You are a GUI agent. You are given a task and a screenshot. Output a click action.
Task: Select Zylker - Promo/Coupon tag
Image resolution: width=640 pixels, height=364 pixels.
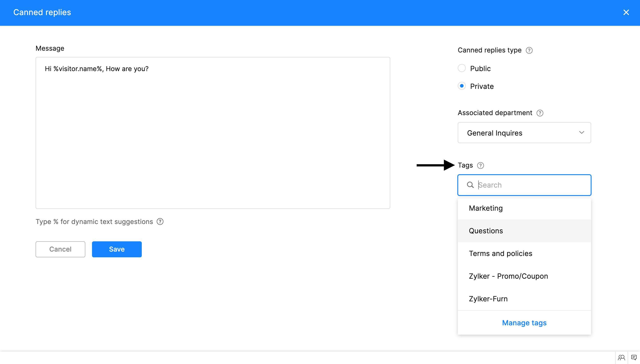(508, 276)
